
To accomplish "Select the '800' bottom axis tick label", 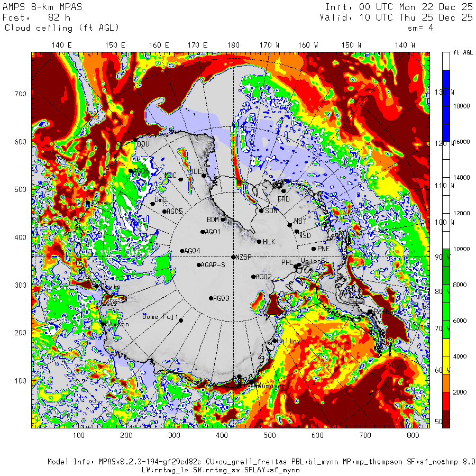I will [413, 436].
